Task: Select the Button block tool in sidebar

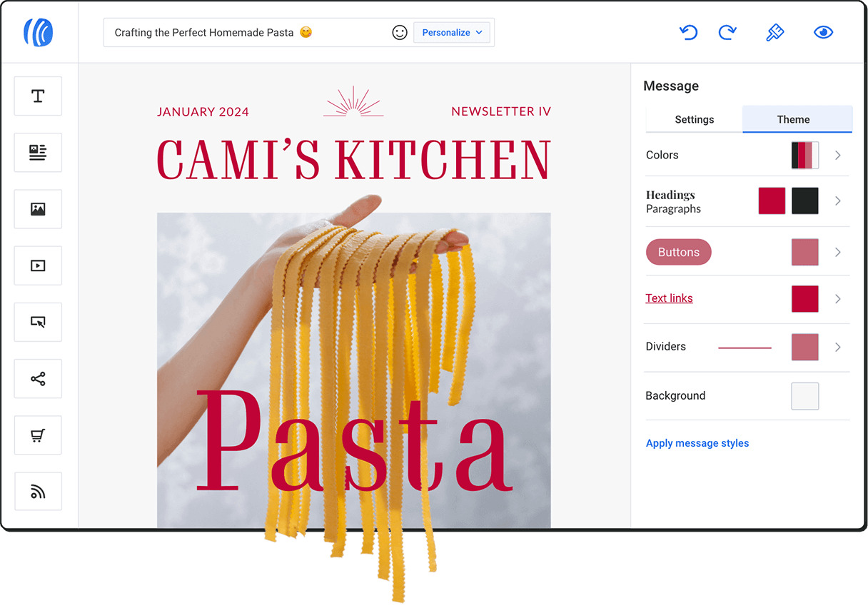Action: (38, 322)
